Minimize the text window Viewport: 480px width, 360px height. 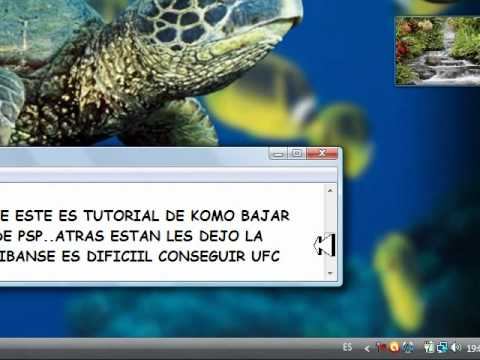coord(279,154)
